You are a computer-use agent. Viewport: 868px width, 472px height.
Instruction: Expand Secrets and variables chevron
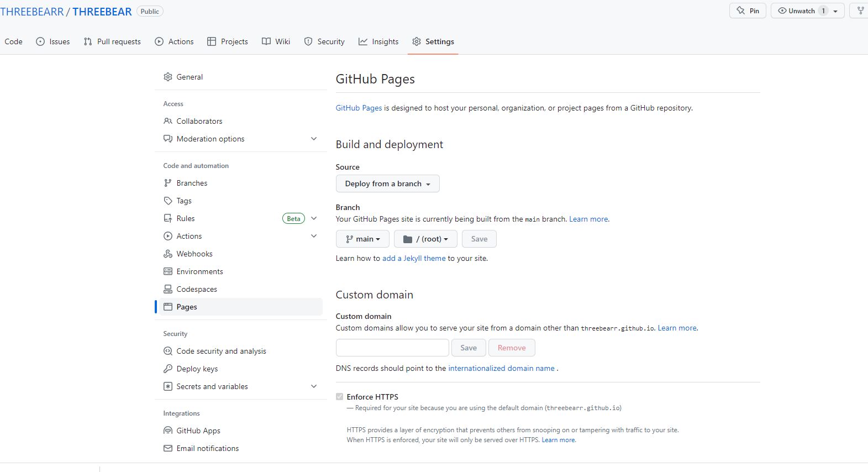pyautogui.click(x=314, y=386)
